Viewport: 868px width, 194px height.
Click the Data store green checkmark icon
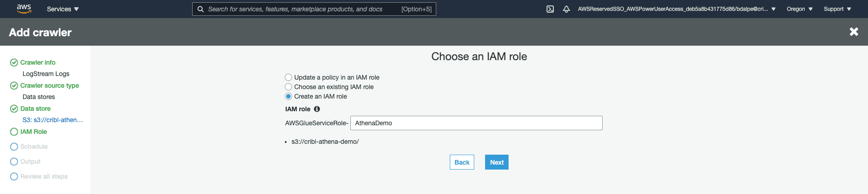(14, 109)
